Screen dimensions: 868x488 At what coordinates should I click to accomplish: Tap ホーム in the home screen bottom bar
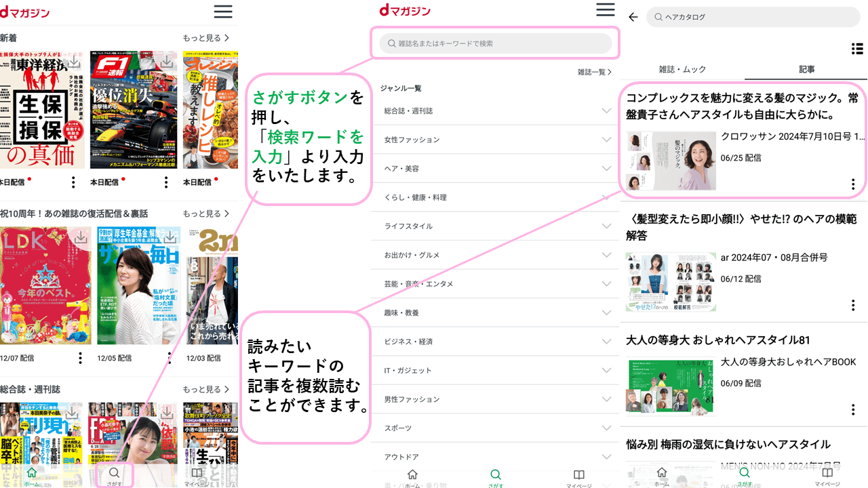(x=31, y=476)
